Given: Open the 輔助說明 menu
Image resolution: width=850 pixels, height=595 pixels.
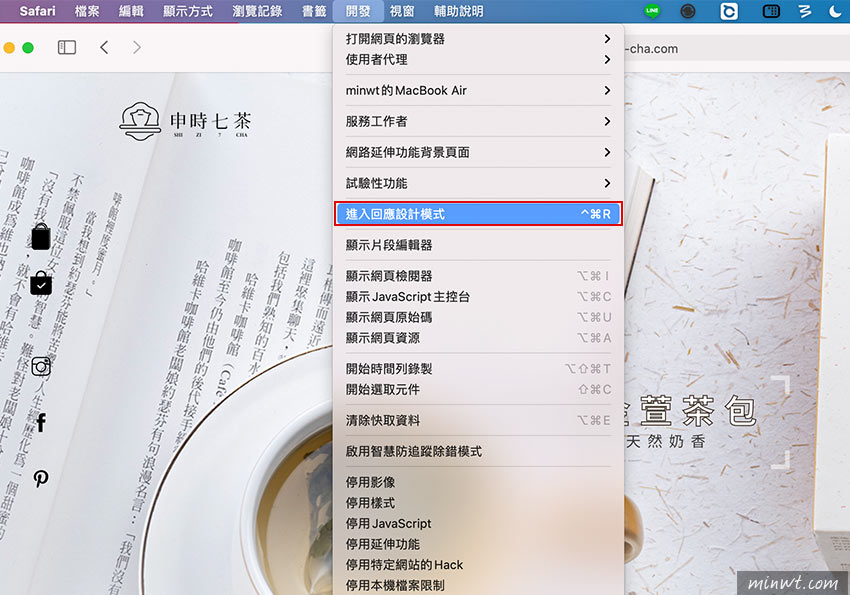Looking at the screenshot, I should [x=458, y=11].
